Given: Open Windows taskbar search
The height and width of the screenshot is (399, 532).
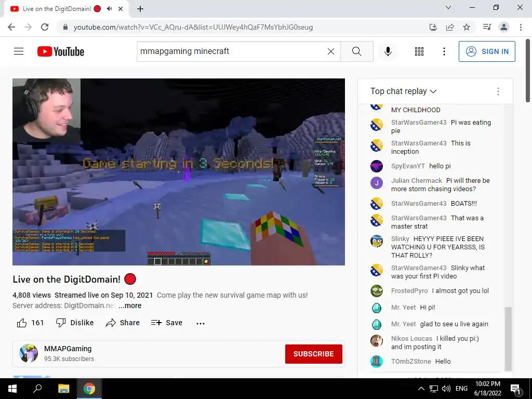Looking at the screenshot, I should [x=37, y=389].
